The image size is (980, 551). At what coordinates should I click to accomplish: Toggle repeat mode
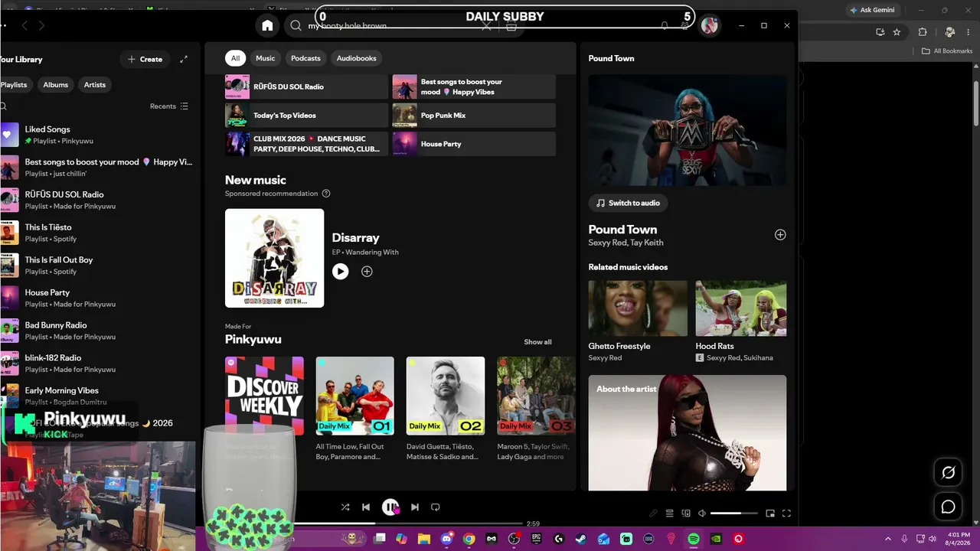point(436,507)
